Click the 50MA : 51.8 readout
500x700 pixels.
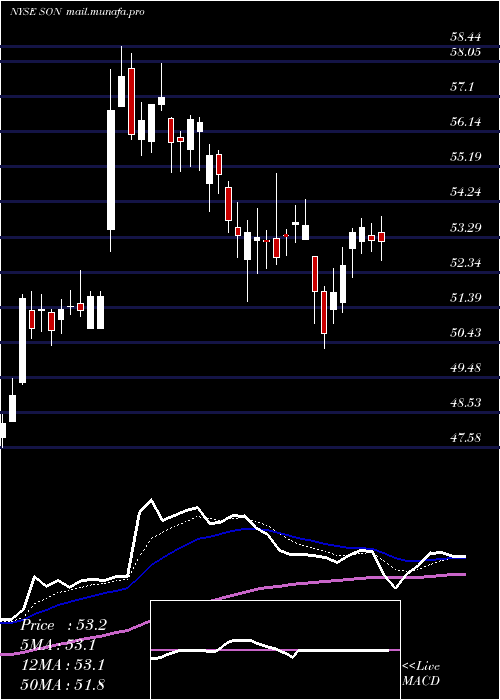(x=63, y=685)
